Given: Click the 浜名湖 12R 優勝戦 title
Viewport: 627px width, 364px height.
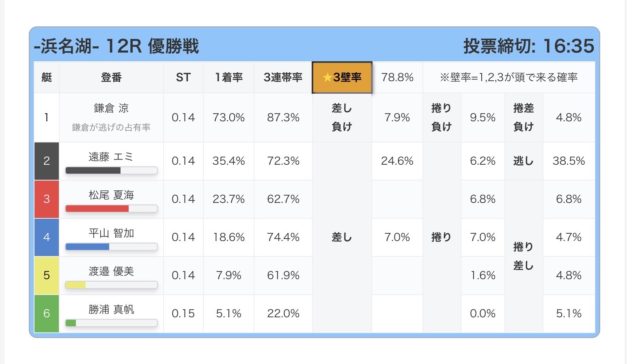Looking at the screenshot, I should (116, 46).
